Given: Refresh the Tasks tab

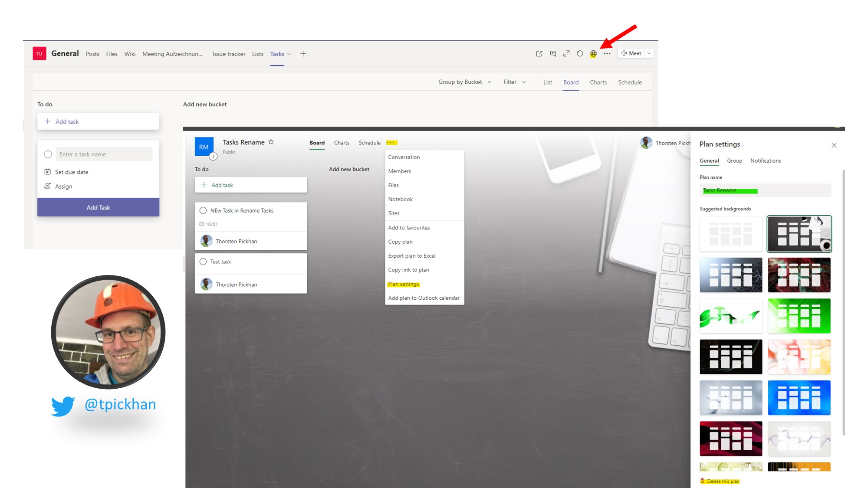Looking at the screenshot, I should [x=580, y=53].
